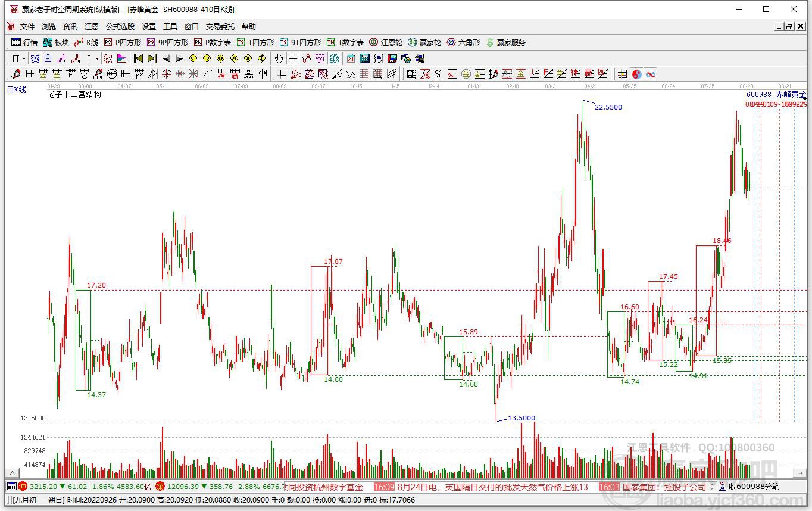Select the percent sign tool
Viewport: 812px width, 511px height.
(439, 74)
